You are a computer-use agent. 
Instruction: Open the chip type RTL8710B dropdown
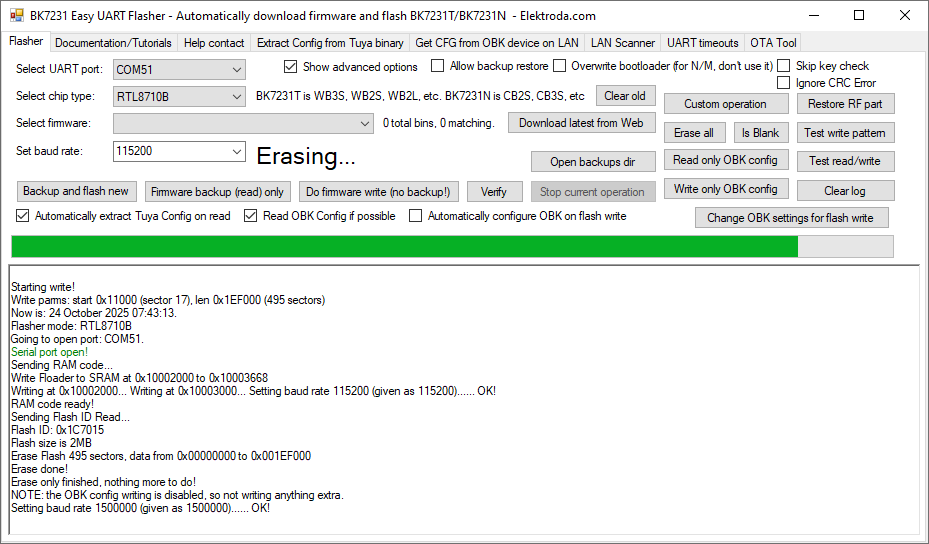pyautogui.click(x=179, y=97)
